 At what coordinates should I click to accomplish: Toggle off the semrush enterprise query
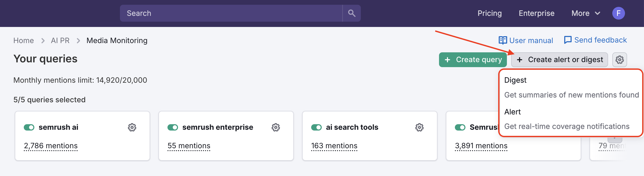tap(173, 127)
